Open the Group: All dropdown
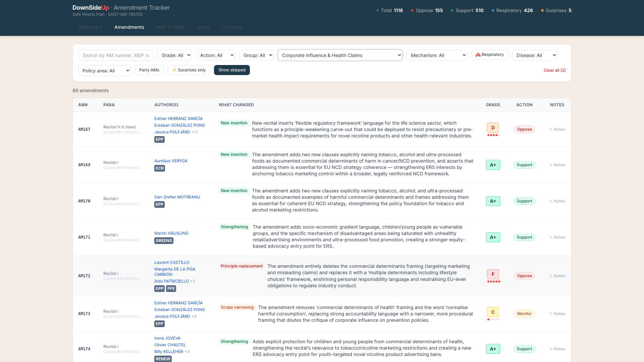The image size is (644, 362). tap(256, 55)
